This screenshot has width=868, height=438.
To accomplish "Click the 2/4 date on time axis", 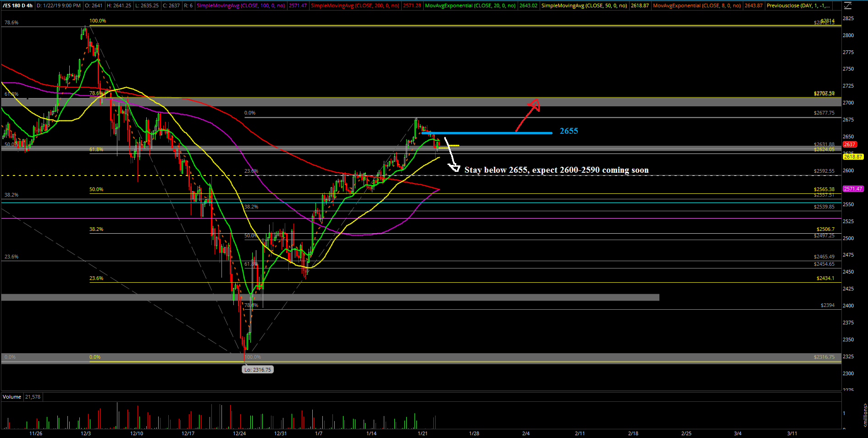I will [x=526, y=433].
